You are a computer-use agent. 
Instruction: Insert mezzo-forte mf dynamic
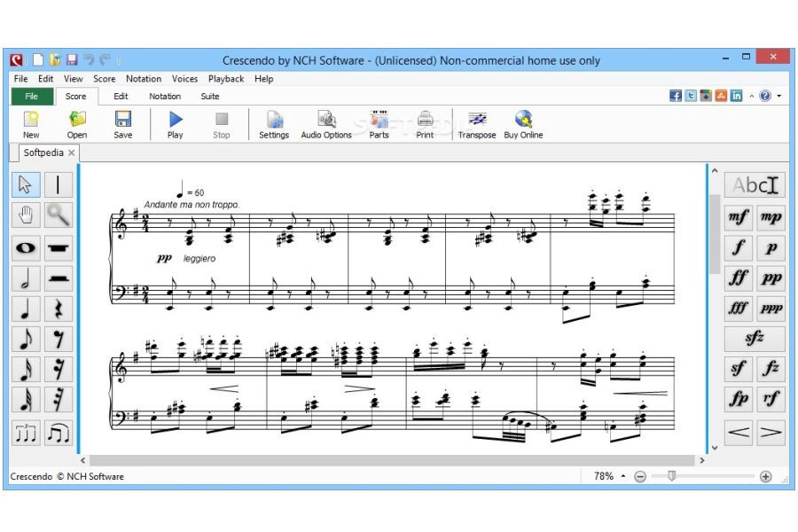739,217
